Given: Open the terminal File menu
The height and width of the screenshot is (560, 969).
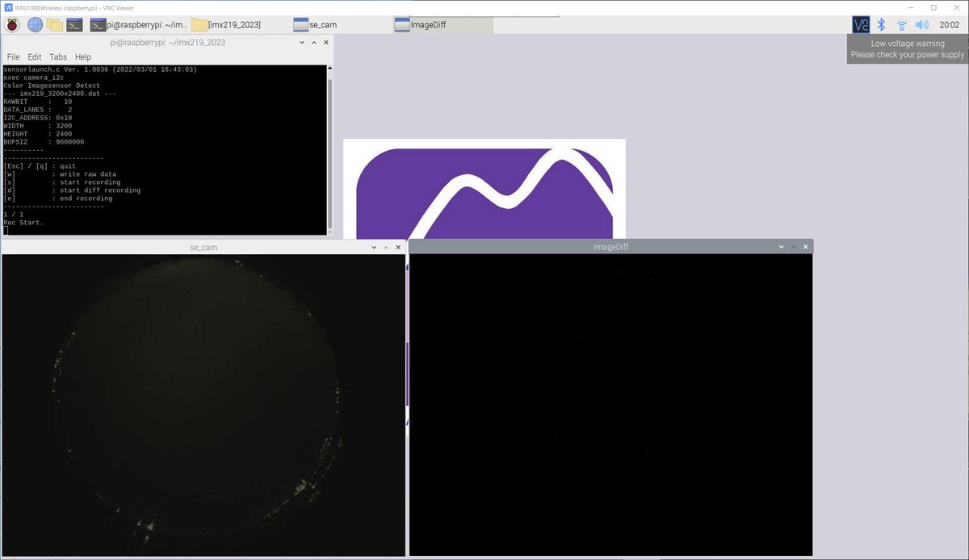Looking at the screenshot, I should click(13, 57).
